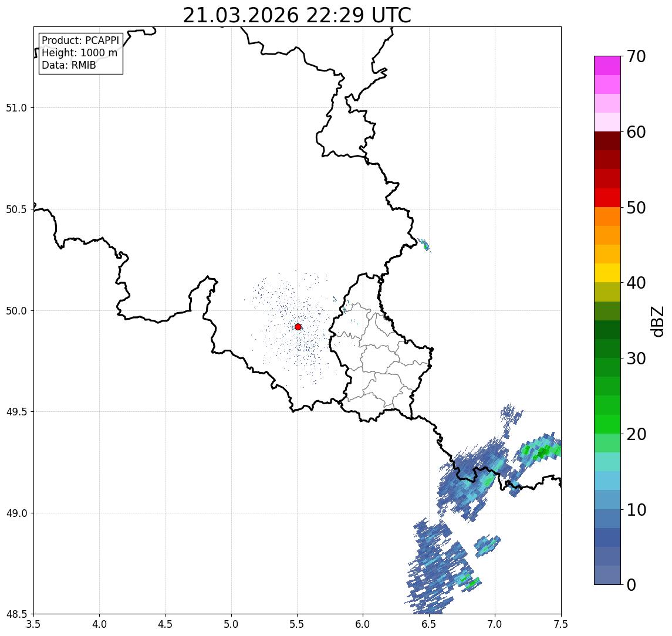Click longitude label 5.5
Image resolution: width=672 pixels, height=636 pixels.
[298, 624]
